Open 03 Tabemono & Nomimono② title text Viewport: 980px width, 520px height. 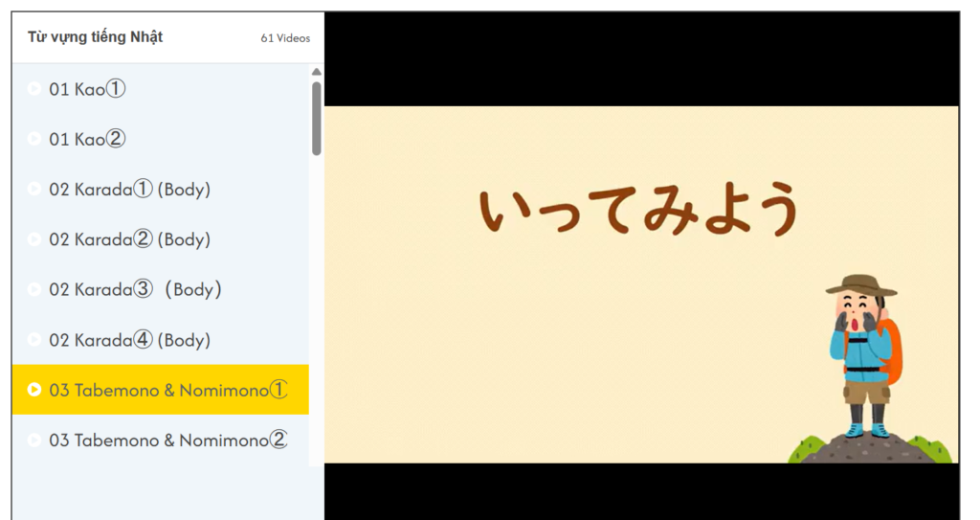(167, 441)
